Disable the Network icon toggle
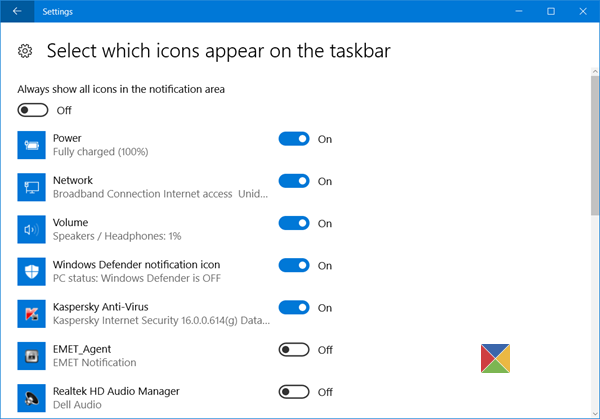The width and height of the screenshot is (600, 419). (x=294, y=181)
